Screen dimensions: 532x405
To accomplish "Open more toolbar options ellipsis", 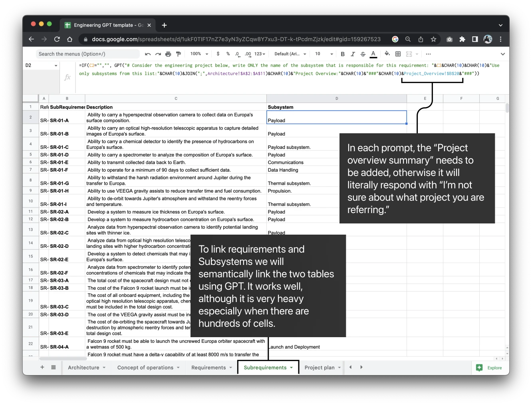I will [428, 54].
